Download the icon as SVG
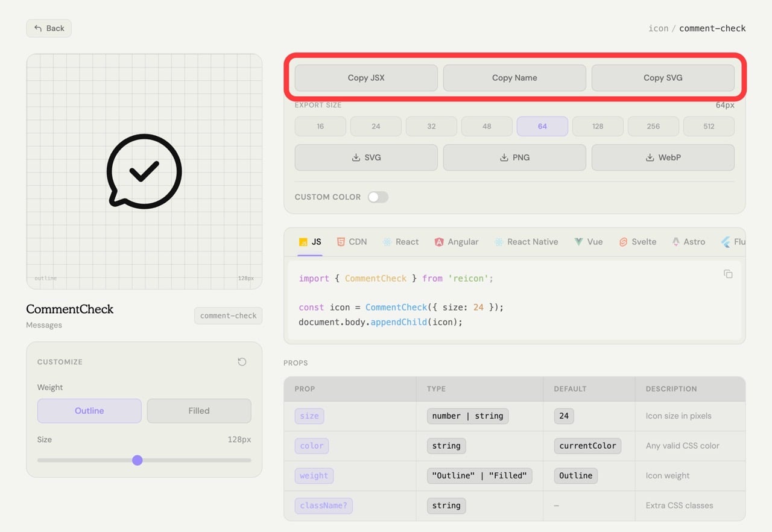Viewport: 772px width, 532px height. 366,157
